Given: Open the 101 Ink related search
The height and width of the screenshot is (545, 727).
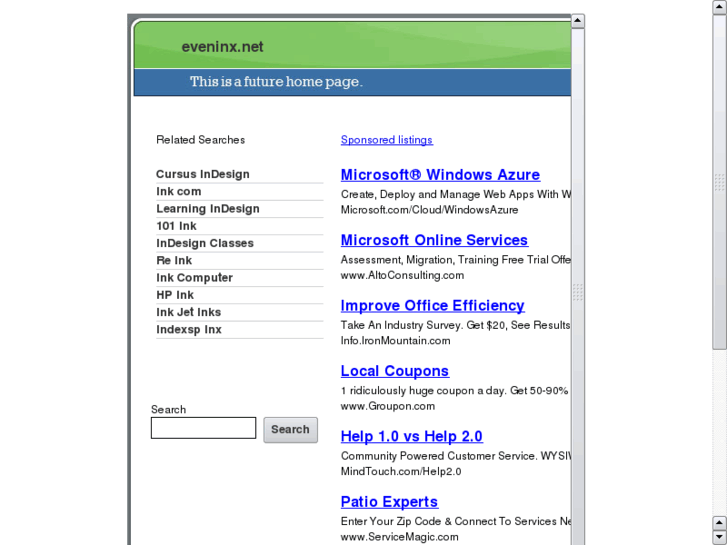Looking at the screenshot, I should (176, 226).
